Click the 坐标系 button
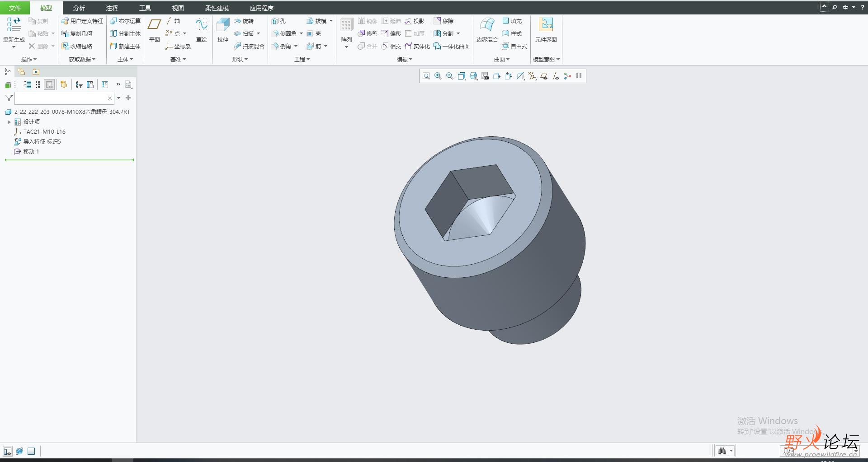 178,46
